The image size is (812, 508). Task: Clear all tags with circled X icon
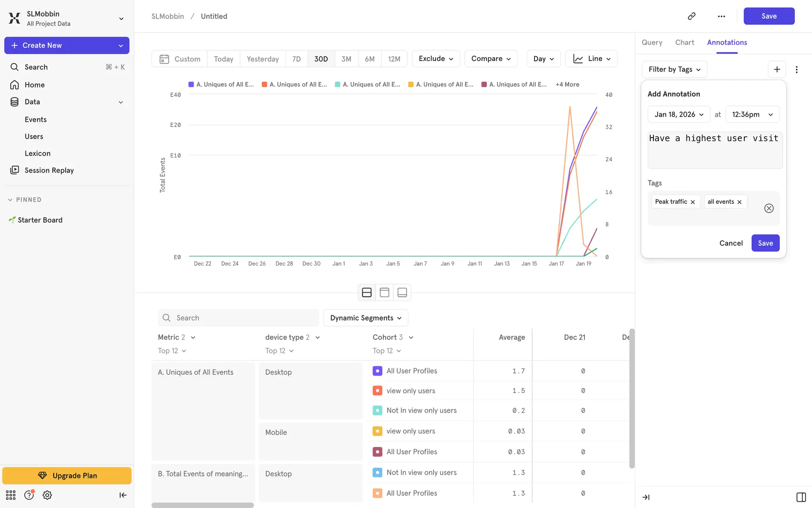coord(768,208)
